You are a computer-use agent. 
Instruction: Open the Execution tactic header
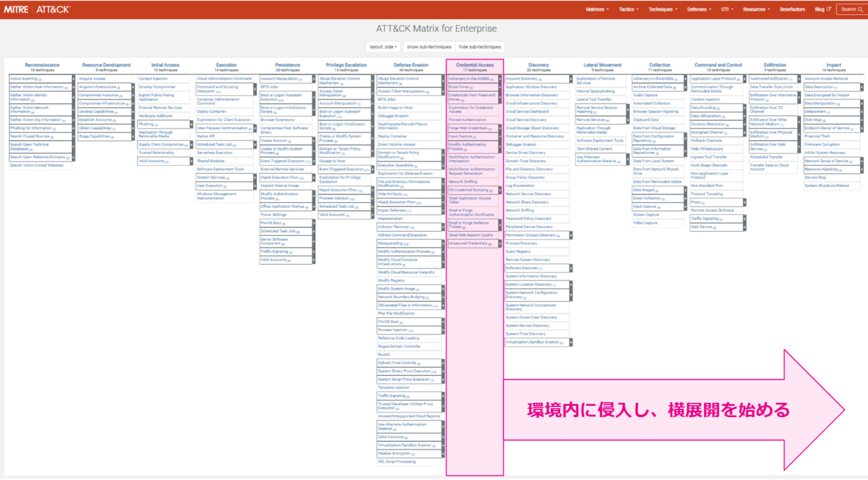[x=227, y=65]
